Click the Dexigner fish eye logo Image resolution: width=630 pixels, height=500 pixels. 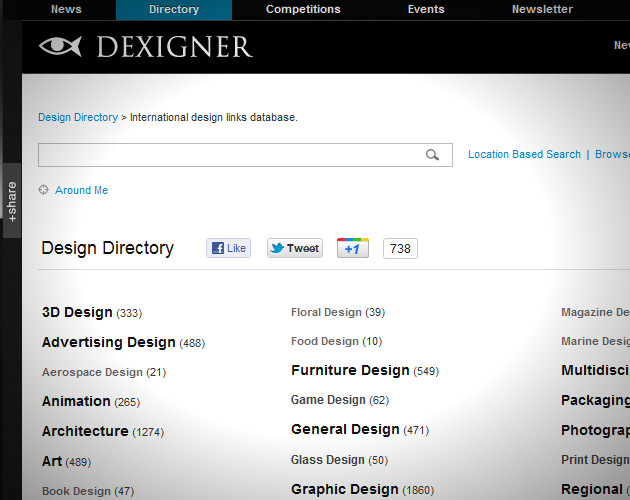tap(60, 46)
